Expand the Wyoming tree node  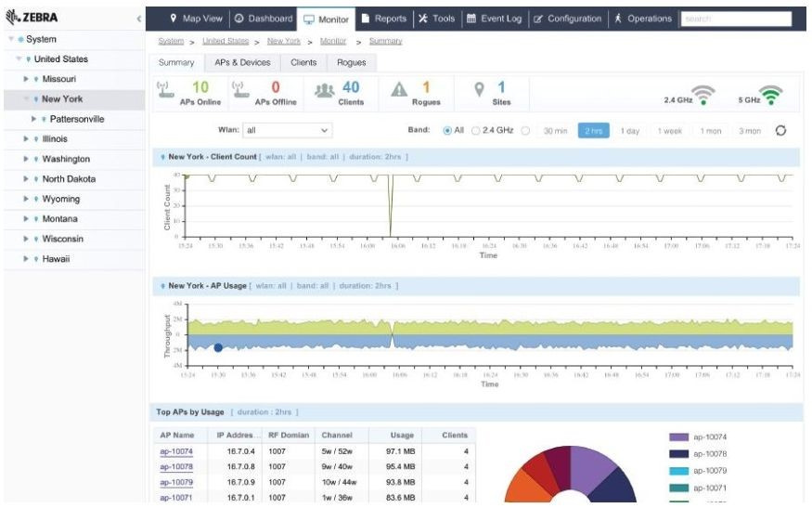click(26, 199)
